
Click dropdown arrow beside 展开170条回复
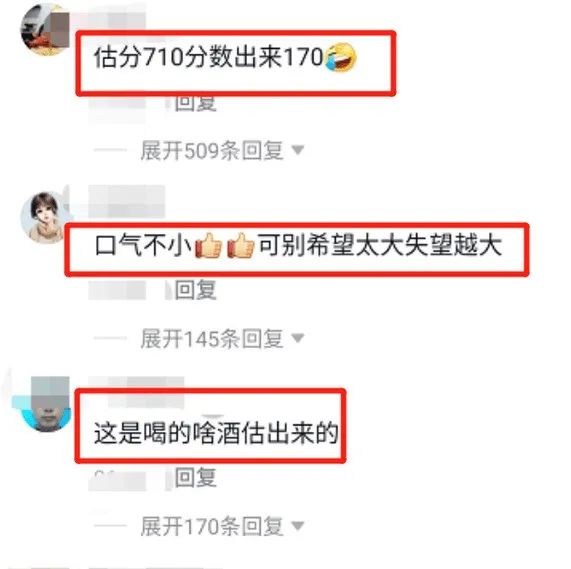coord(298,526)
